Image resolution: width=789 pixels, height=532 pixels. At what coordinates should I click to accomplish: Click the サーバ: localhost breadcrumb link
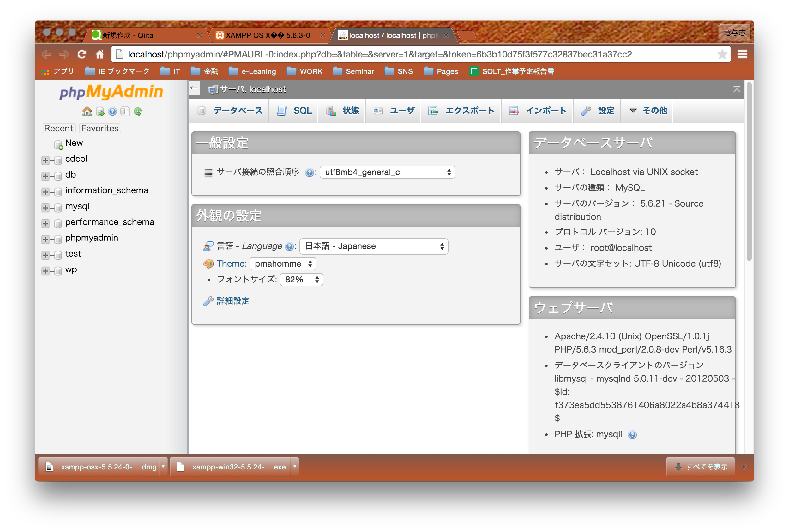(252, 89)
